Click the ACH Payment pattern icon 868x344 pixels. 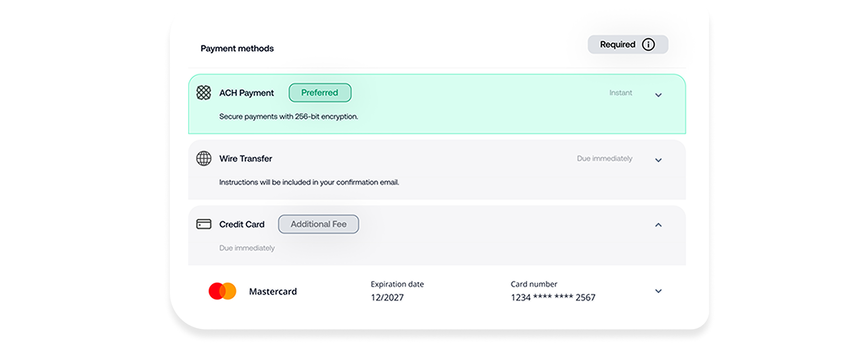point(204,92)
